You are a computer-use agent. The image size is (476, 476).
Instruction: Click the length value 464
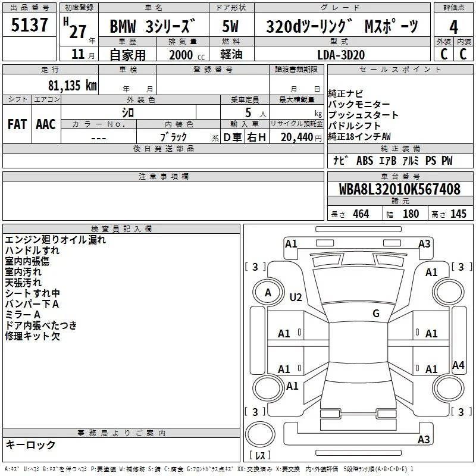point(361,214)
